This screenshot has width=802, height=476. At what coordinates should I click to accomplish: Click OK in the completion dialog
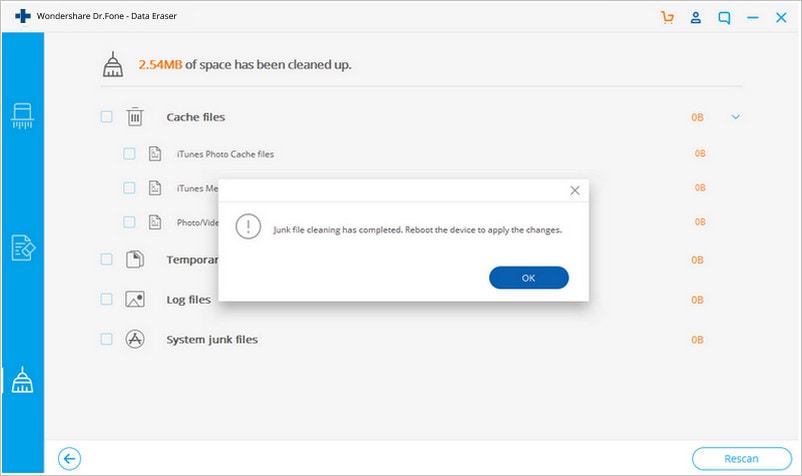pyautogui.click(x=529, y=278)
